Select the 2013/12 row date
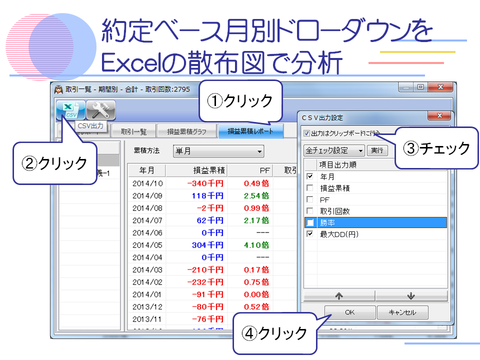This screenshot has height=360, width=480. (x=147, y=307)
